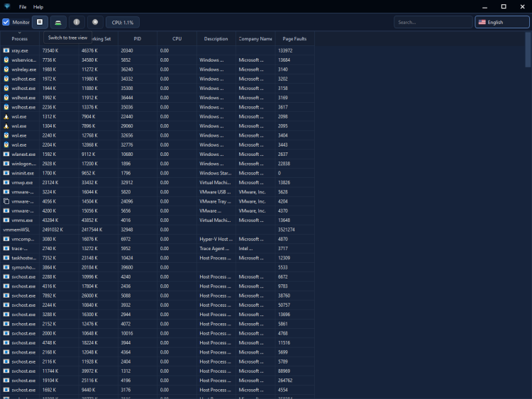Click icon of wslhost.exe PID 35308
532x399 pixels.
6,88
